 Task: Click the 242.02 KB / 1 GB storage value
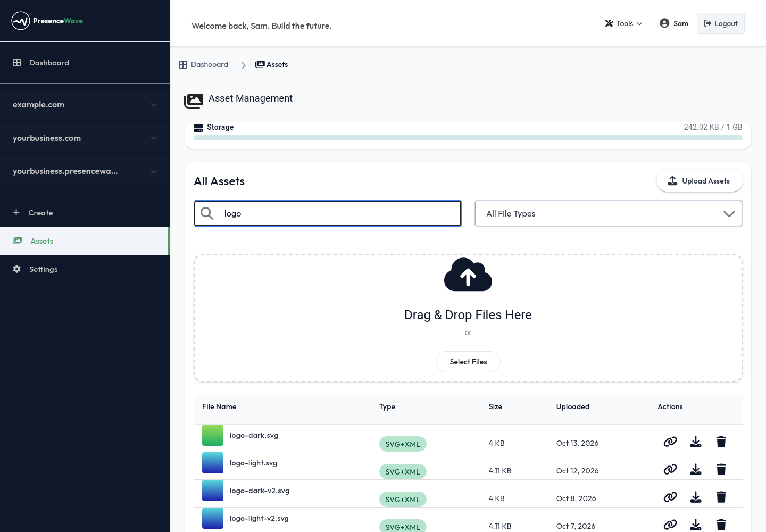pyautogui.click(x=713, y=127)
